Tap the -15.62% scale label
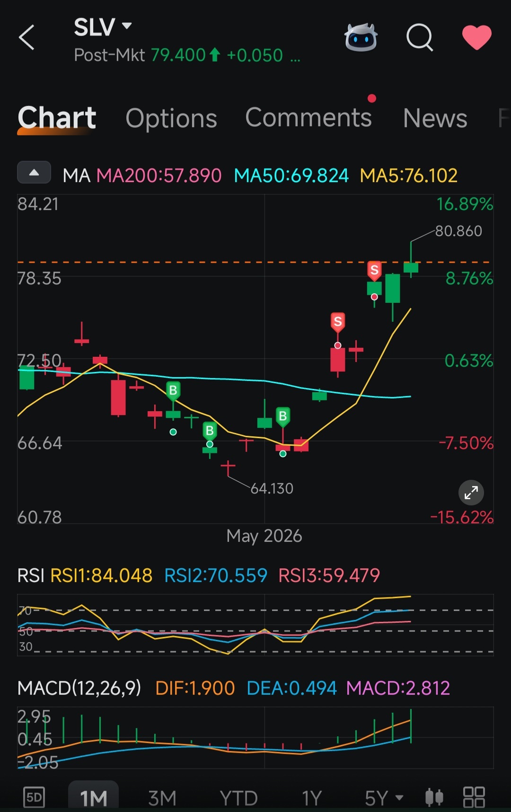 point(462,517)
